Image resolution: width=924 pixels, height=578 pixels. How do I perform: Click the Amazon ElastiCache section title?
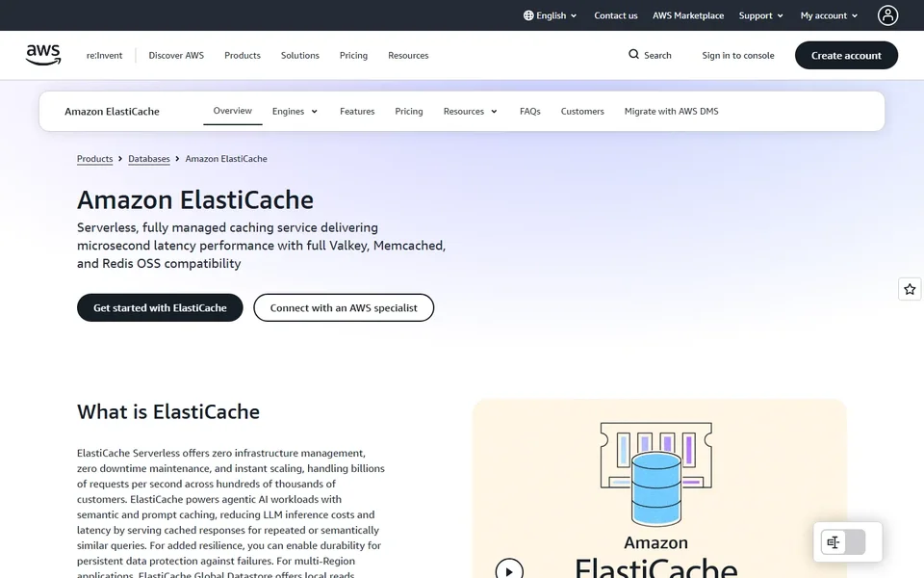(112, 111)
